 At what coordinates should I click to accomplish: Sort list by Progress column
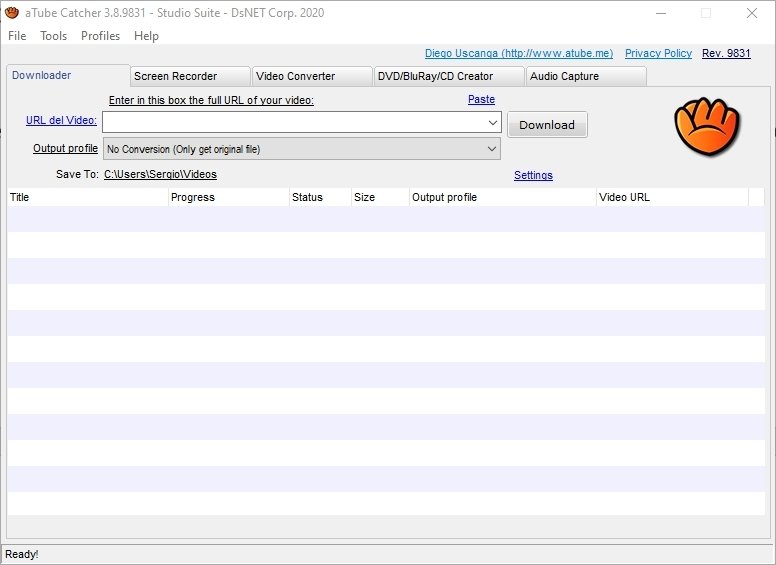click(x=229, y=197)
